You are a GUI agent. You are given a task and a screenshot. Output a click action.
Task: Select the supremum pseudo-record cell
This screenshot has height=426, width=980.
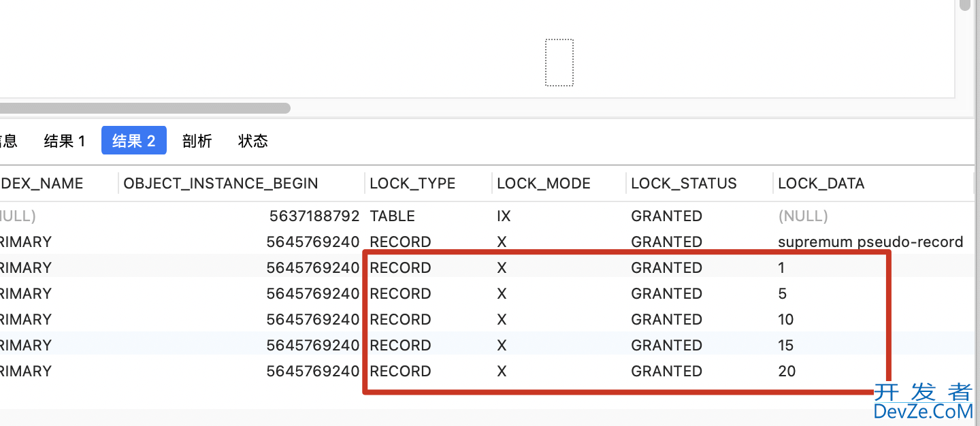coord(870,242)
